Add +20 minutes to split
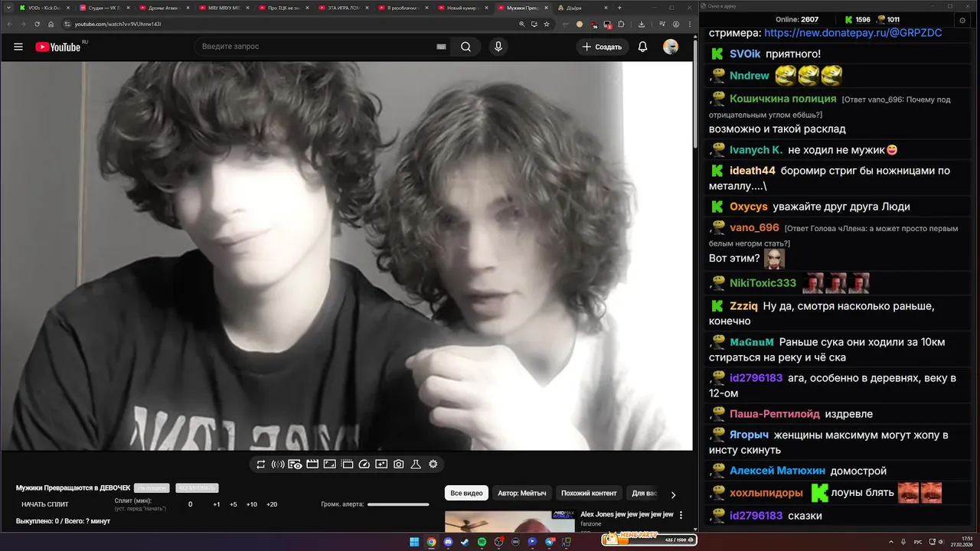 pos(272,504)
